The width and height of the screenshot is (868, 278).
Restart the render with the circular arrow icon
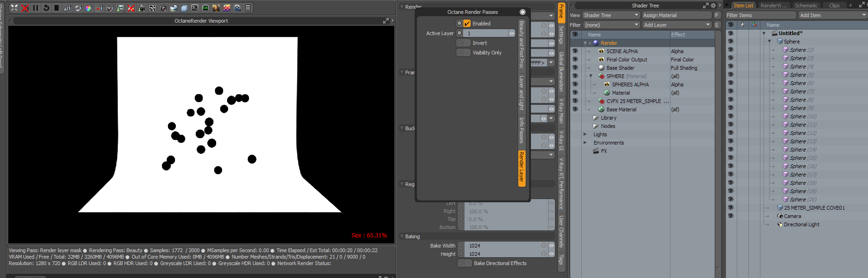(x=46, y=8)
